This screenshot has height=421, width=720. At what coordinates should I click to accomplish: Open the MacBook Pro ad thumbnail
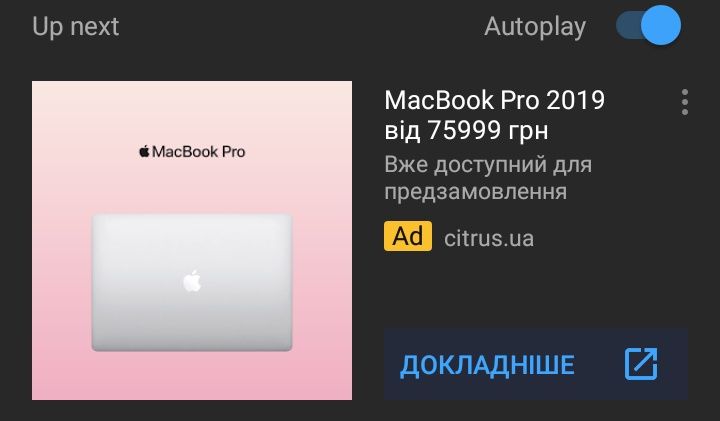(192, 241)
